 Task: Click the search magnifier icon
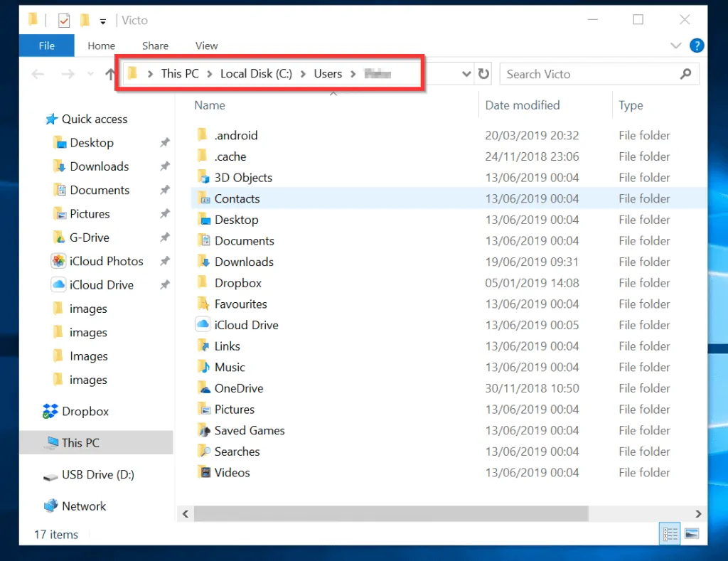click(685, 73)
